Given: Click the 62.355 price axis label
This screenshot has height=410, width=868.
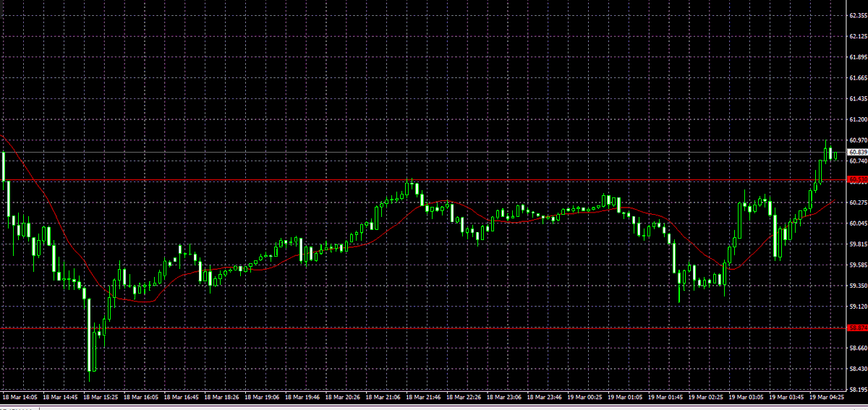Looking at the screenshot, I should click(858, 15).
